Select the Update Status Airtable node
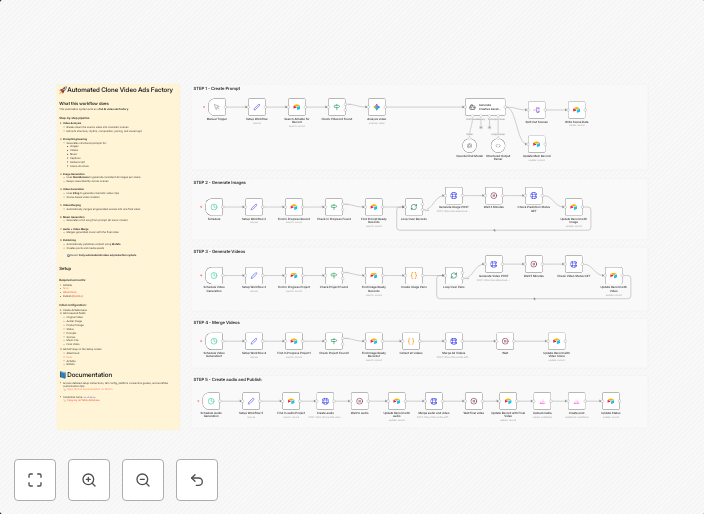Viewport: 704px width, 514px height. (611, 401)
